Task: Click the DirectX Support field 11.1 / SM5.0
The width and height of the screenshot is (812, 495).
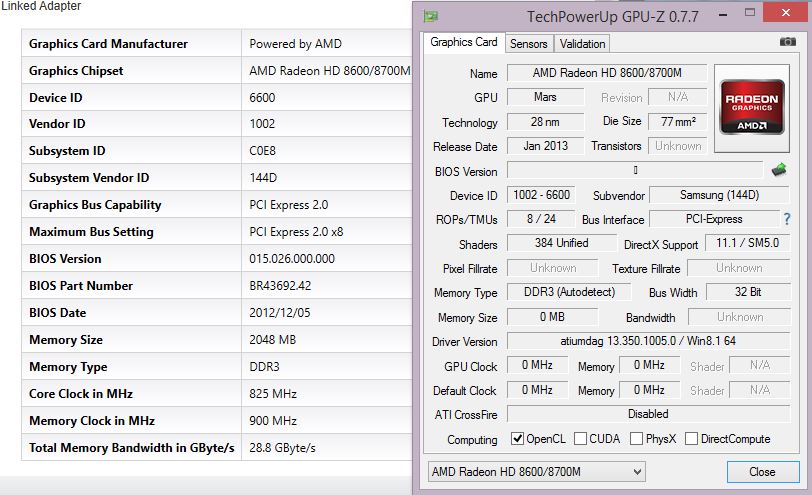Action: [747, 243]
